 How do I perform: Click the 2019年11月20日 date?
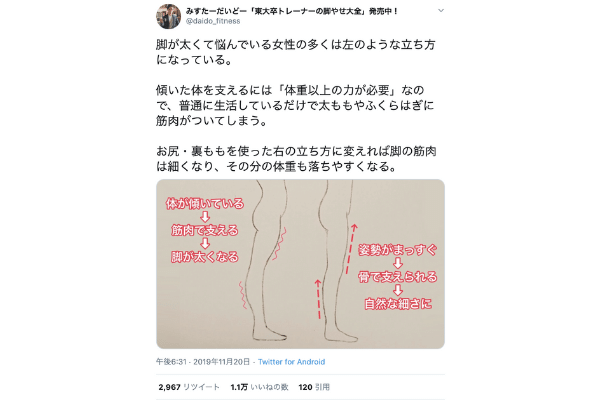tap(221, 362)
